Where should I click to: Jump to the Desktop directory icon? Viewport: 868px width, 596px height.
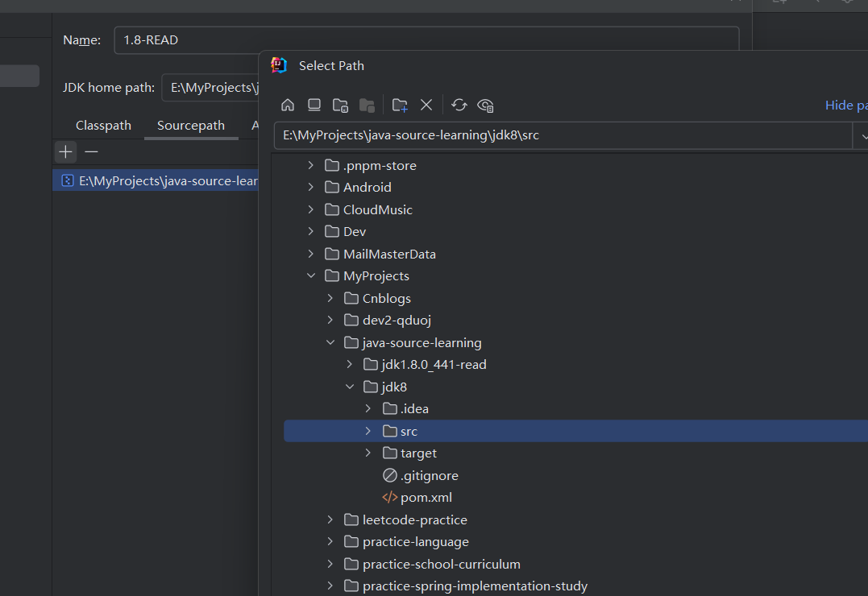(314, 105)
